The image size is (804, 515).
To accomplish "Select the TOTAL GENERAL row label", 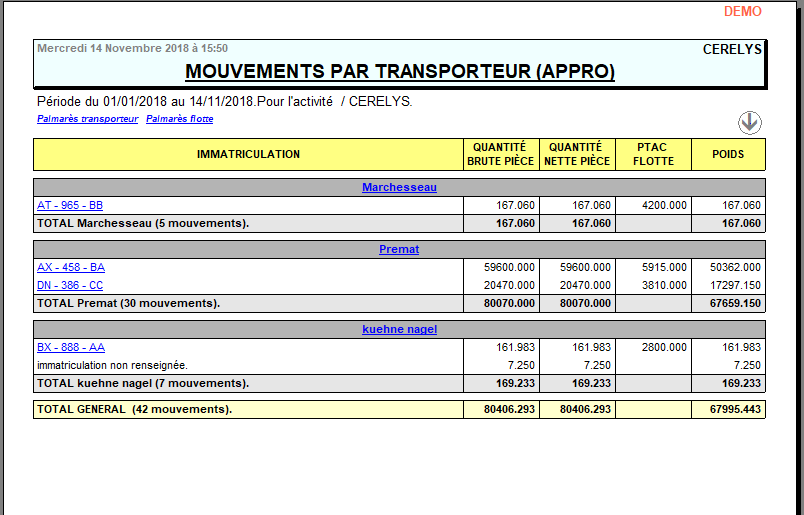I will [134, 409].
